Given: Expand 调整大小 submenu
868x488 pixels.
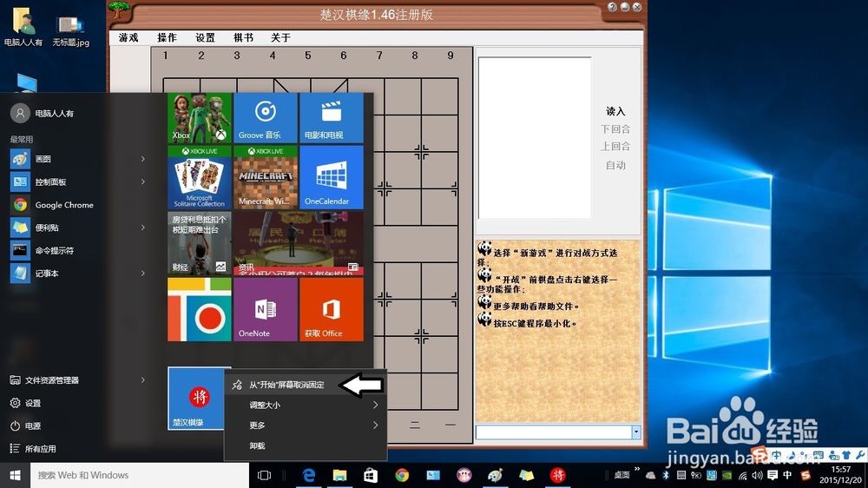Looking at the screenshot, I should click(x=305, y=405).
